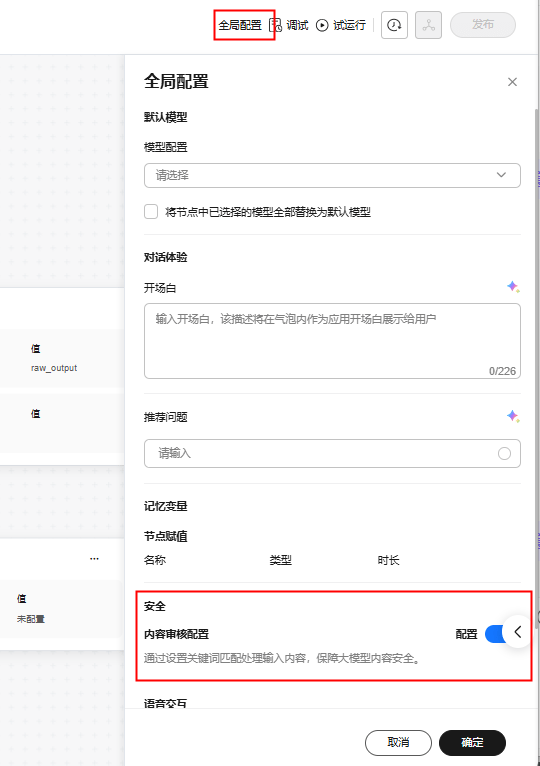Confirm settings with the 确定 button
Screen dimensions: 540x766
[x=472, y=743]
